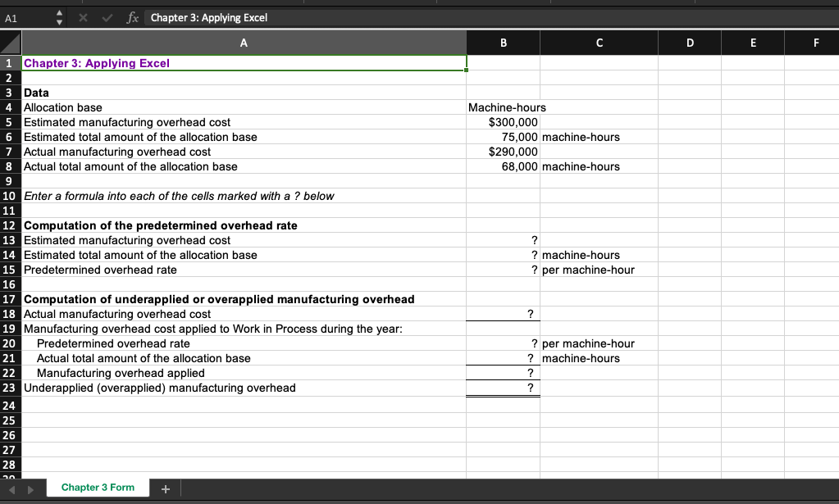The height and width of the screenshot is (504, 839).
Task: Click the Select All corner above row 1
Action: [9, 42]
